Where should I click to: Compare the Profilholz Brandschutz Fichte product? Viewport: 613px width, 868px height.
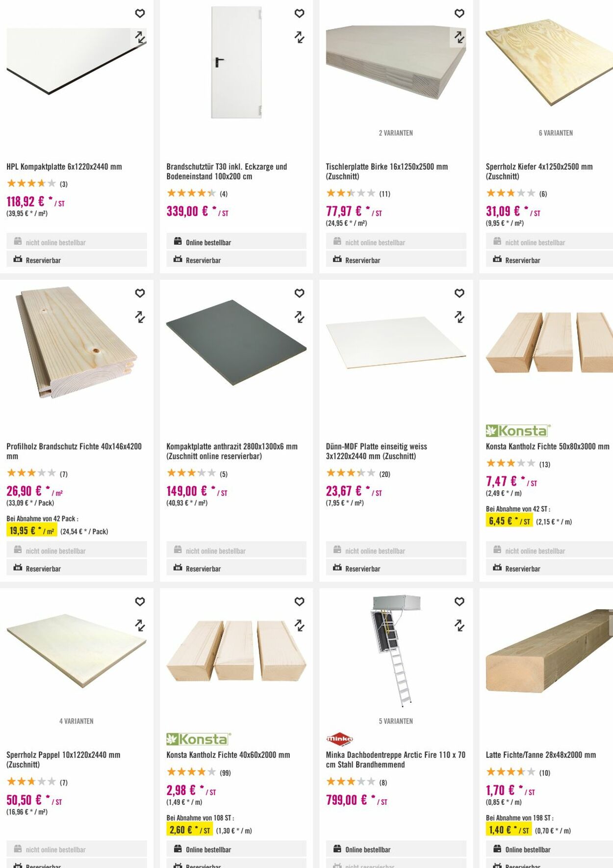tap(140, 317)
